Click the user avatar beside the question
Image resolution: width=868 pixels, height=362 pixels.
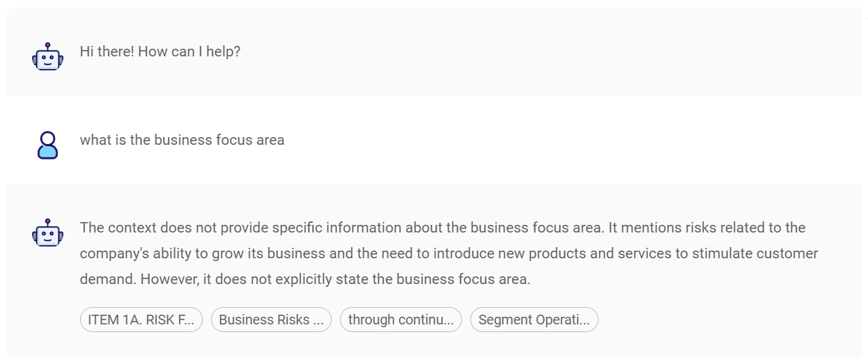[x=47, y=145]
